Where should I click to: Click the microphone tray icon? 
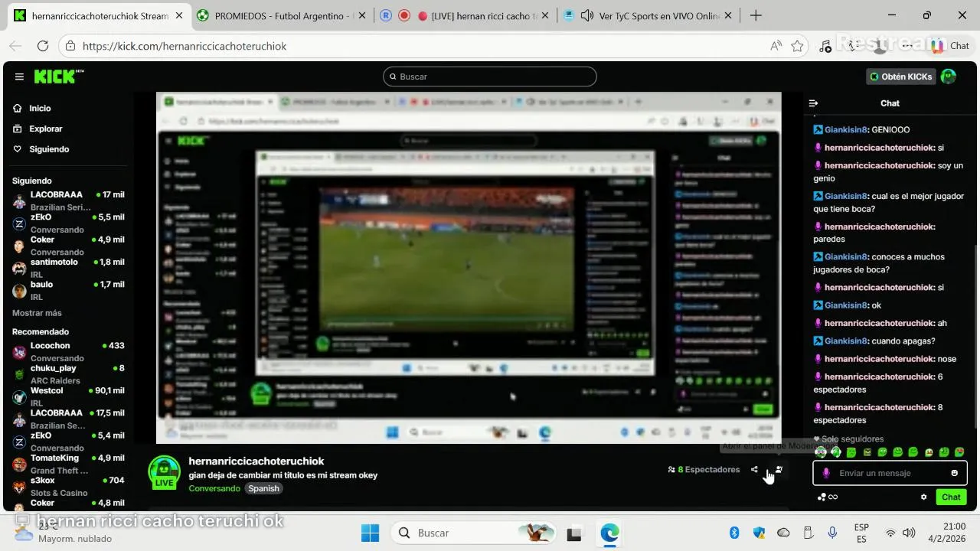832,533
